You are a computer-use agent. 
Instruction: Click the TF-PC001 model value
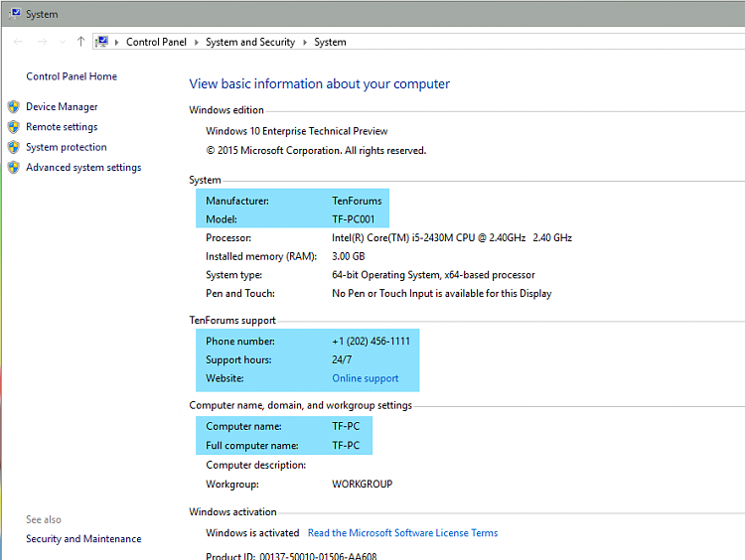(x=354, y=219)
